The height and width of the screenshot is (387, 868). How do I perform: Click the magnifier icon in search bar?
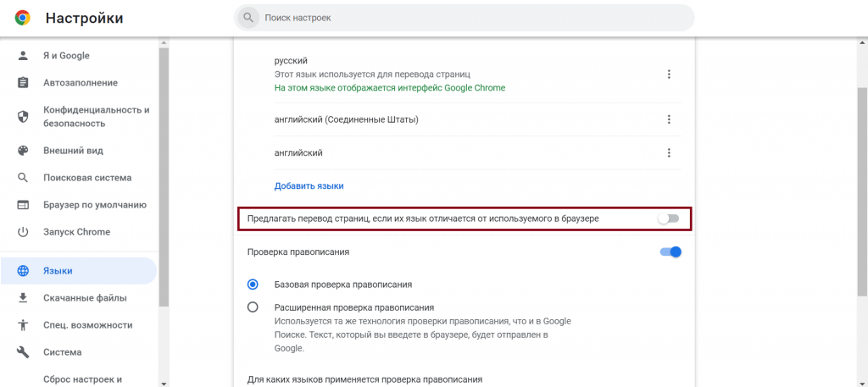point(248,18)
